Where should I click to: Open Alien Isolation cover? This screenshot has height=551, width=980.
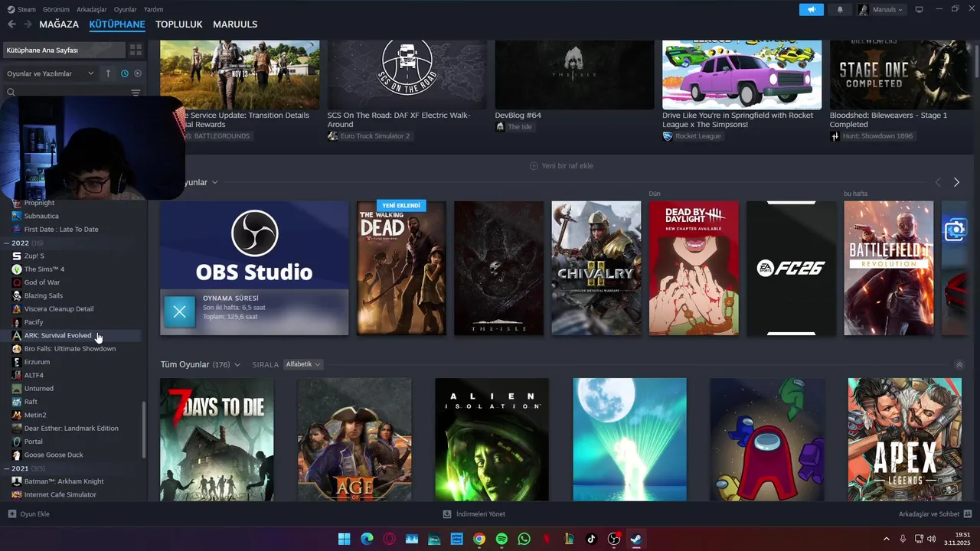492,439
